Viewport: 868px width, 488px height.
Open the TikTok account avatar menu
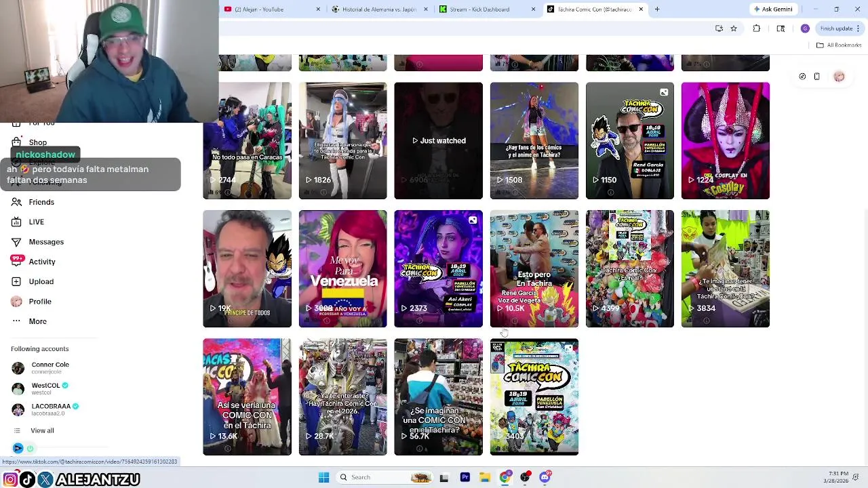(x=839, y=77)
